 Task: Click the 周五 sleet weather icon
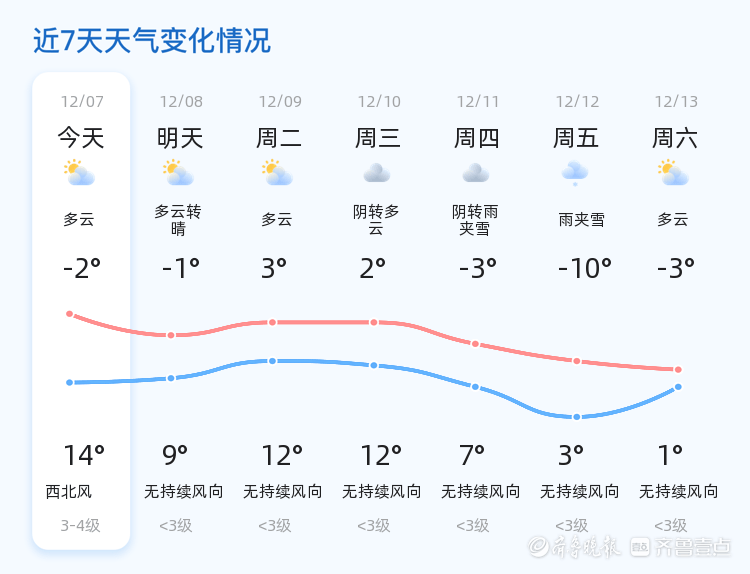(575, 173)
